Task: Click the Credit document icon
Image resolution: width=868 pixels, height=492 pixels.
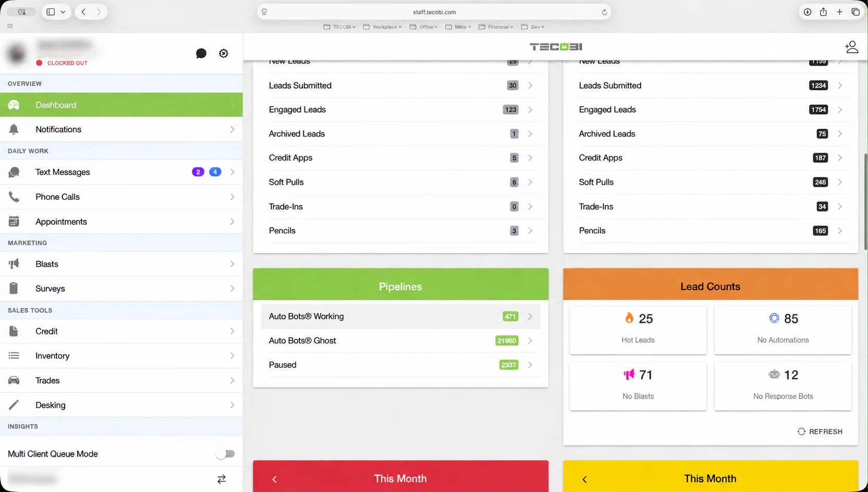Action: tap(14, 331)
